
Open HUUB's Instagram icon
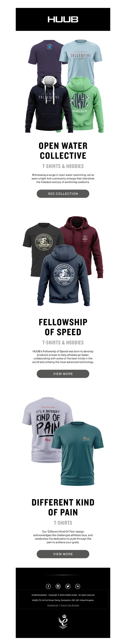[x=58, y=586]
